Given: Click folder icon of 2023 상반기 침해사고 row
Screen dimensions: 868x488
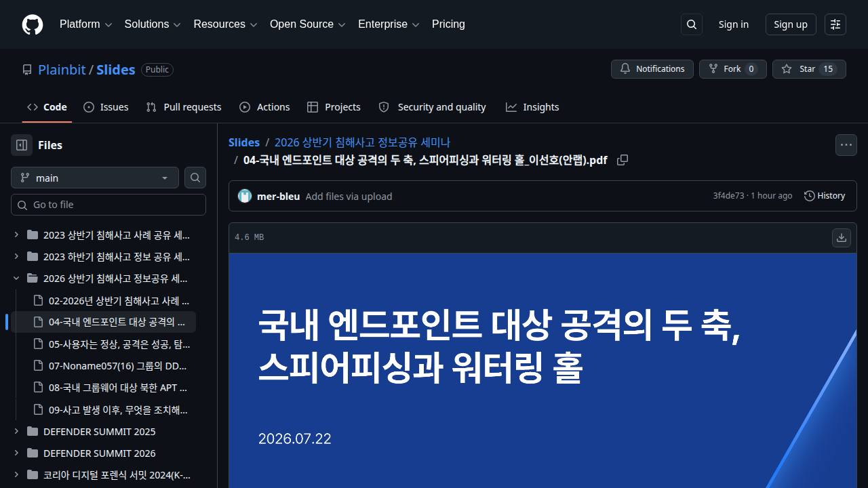Looking at the screenshot, I should pyautogui.click(x=32, y=235).
